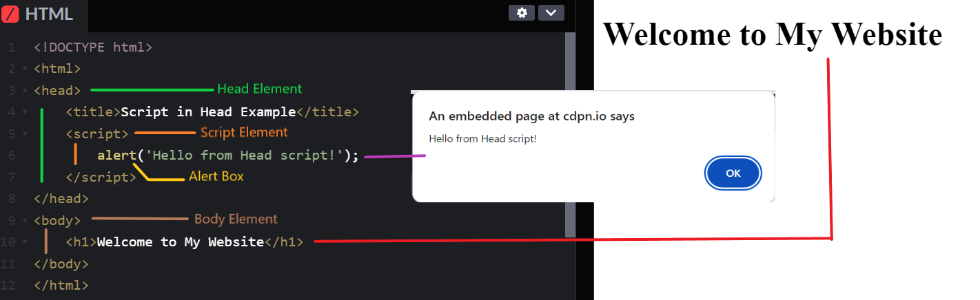Image resolution: width=980 pixels, height=300 pixels.
Task: Click the opening '<body>' tag on line 9
Action: click(x=57, y=220)
